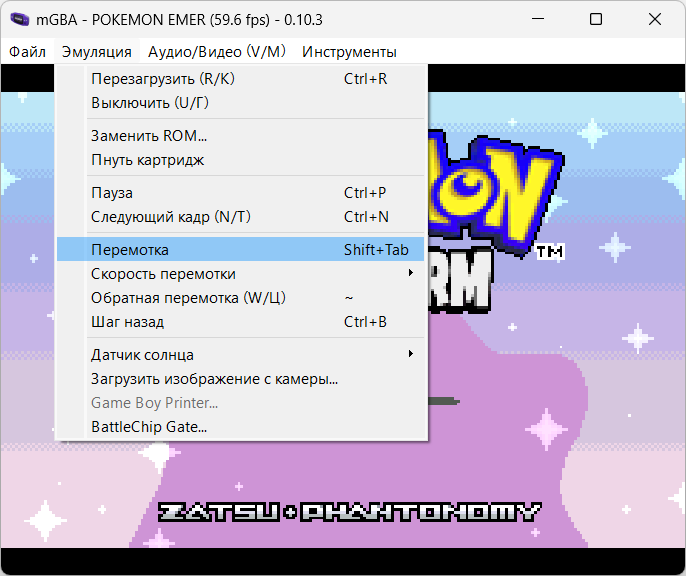The height and width of the screenshot is (576, 686).
Task: Select Перезагрузить to reset the game
Action: click(x=240, y=79)
